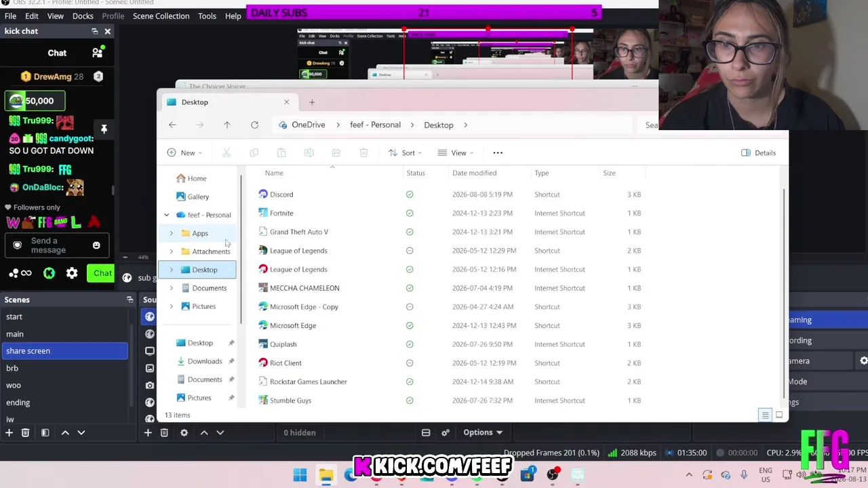The height and width of the screenshot is (488, 868).
Task: Go back in File Explorer
Action: [172, 125]
